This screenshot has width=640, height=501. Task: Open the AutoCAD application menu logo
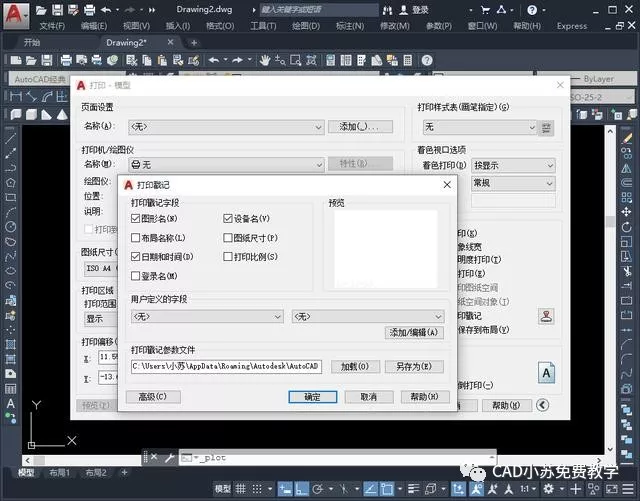pos(16,15)
